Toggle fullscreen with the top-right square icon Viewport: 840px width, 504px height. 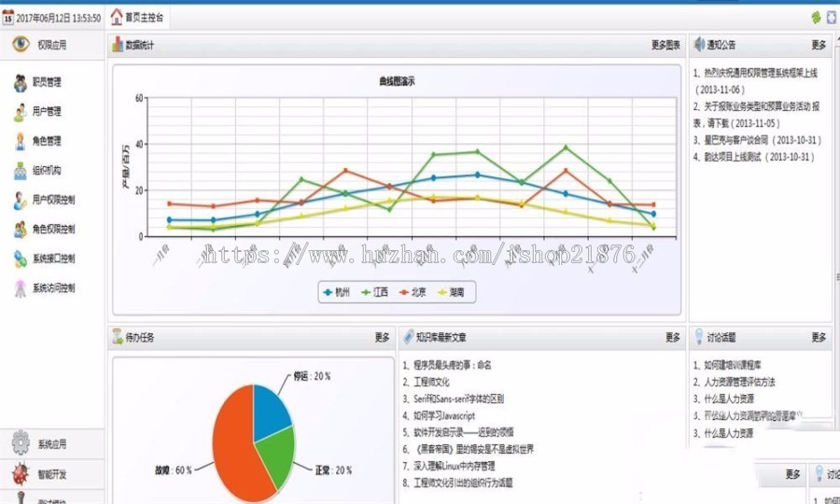(x=832, y=18)
